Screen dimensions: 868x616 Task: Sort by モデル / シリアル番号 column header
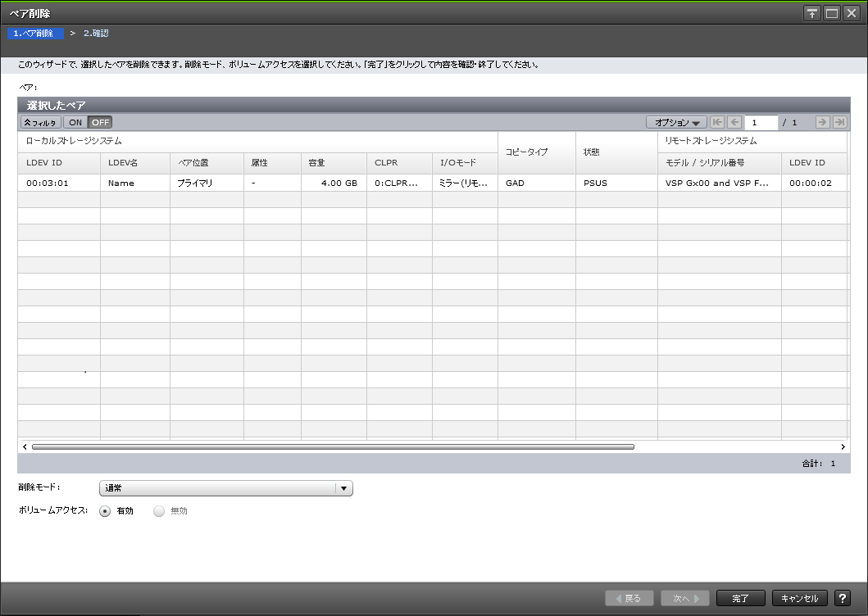(720, 163)
